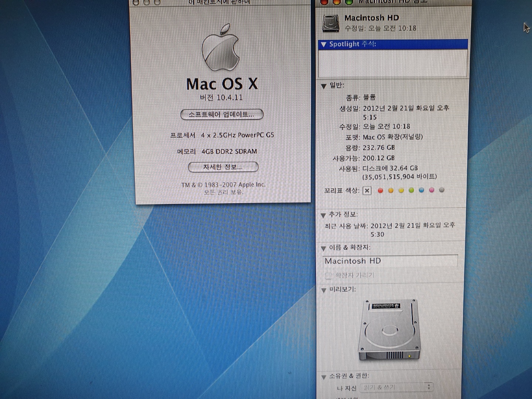Viewport: 532px width, 399px height.
Task: Choose the blue color label
Action: click(x=422, y=191)
